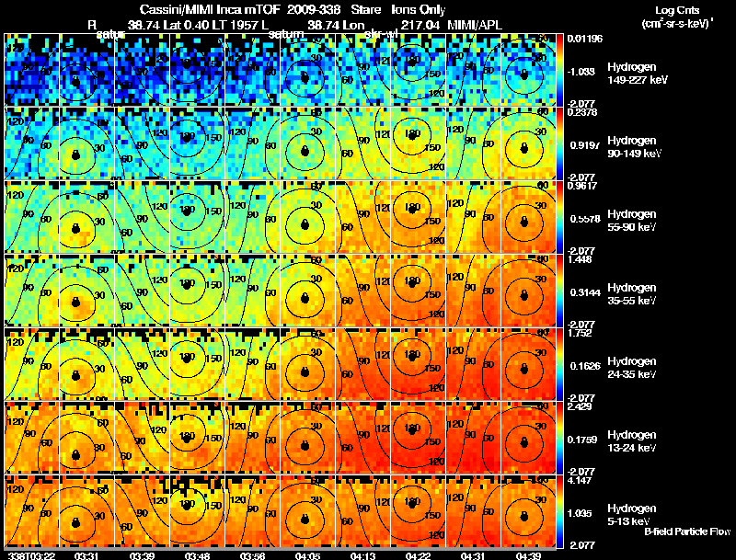Open the 5-13 keV panel at 04:31

[473, 511]
